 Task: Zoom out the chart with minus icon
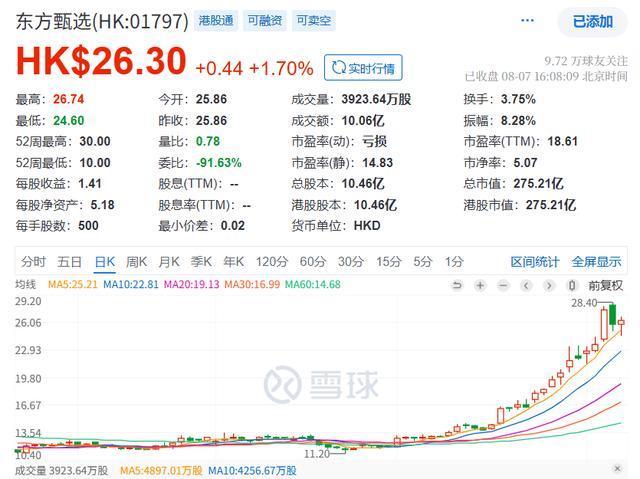(x=503, y=285)
